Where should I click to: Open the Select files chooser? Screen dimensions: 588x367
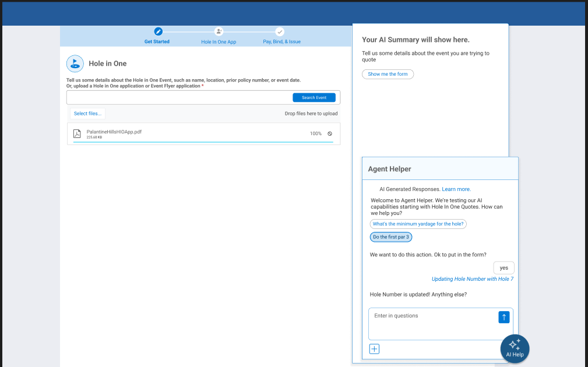pos(87,113)
